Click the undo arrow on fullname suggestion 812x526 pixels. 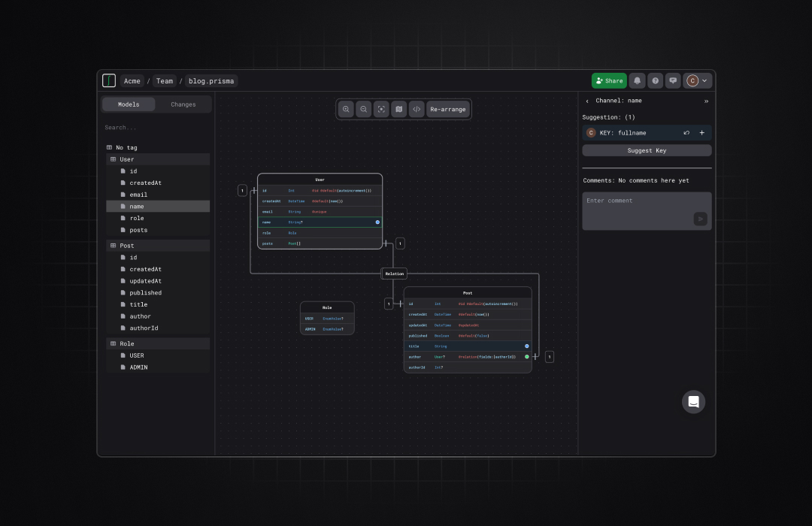tap(686, 133)
